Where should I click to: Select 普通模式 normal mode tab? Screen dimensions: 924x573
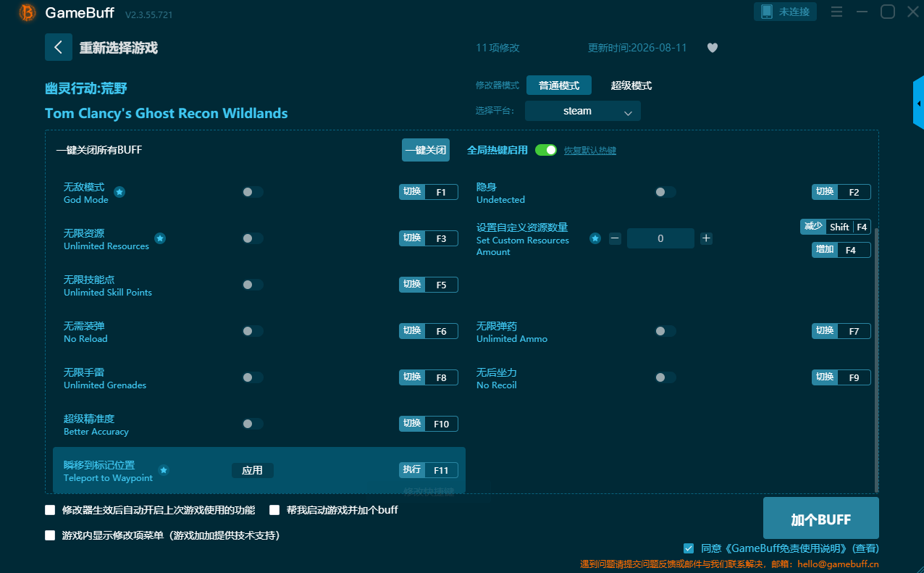click(559, 85)
